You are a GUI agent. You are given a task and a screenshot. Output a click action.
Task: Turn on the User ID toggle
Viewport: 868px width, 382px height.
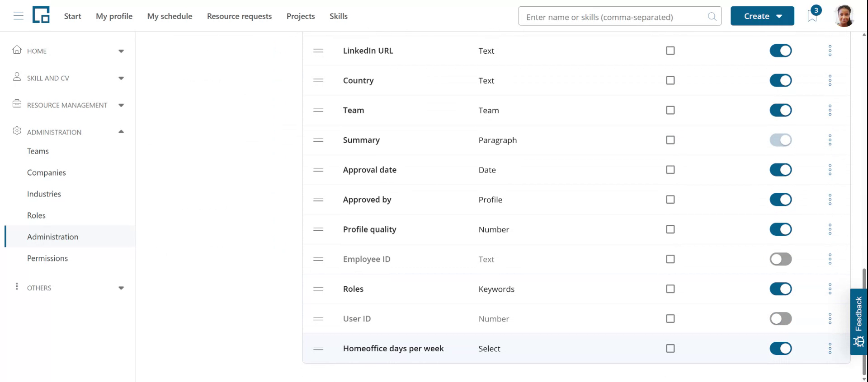click(781, 319)
